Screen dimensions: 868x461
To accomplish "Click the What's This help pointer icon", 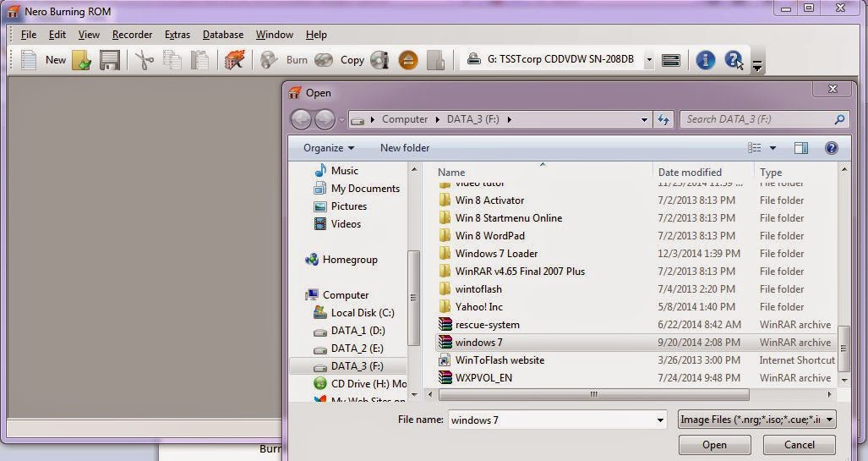I will click(734, 60).
